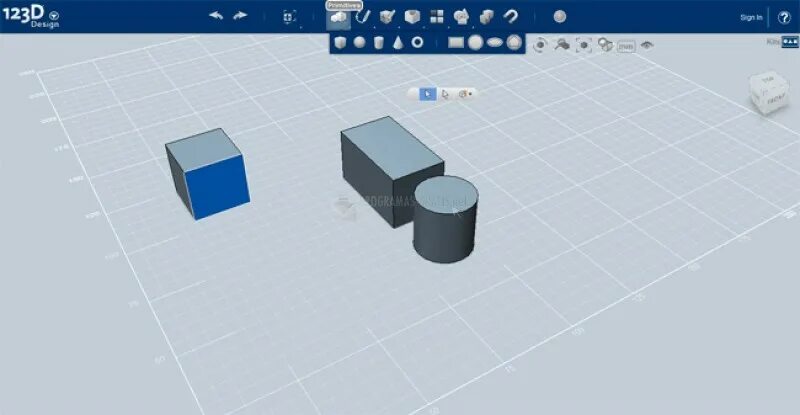Open the Combine tool menu
Image resolution: width=800 pixels, height=415 pixels.
[x=486, y=17]
